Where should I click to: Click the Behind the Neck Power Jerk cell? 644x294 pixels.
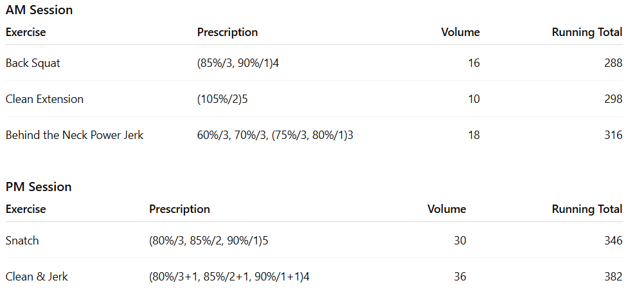[75, 135]
